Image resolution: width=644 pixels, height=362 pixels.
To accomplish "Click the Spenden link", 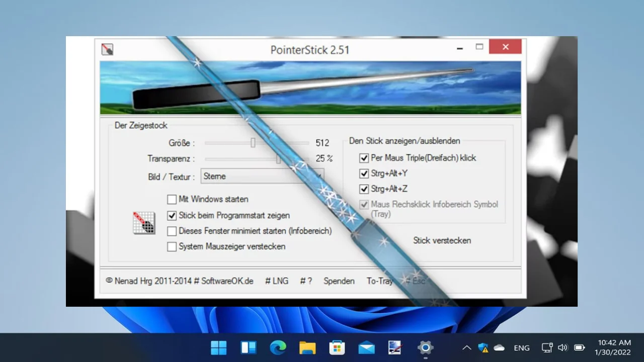I will click(339, 281).
